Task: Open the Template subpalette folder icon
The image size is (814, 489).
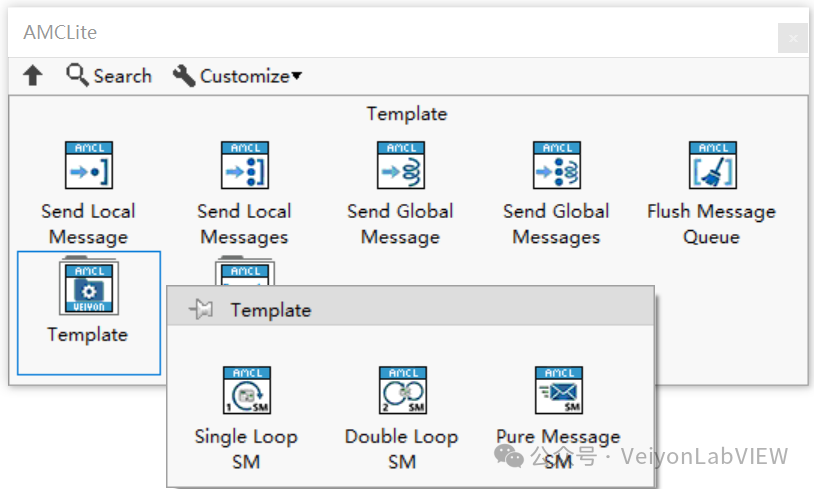Action: pos(89,286)
